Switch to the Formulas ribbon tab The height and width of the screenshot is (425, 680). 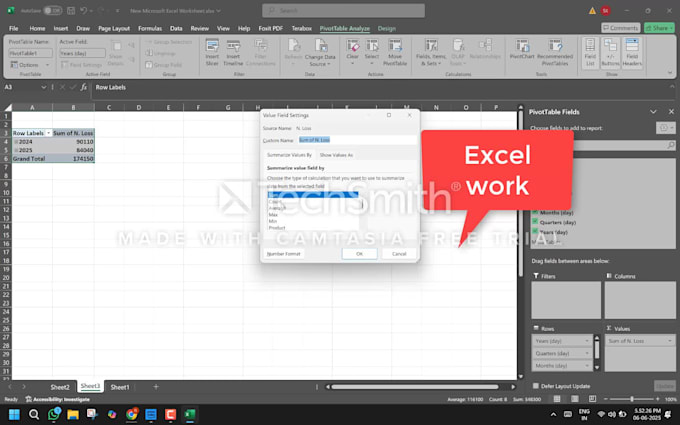click(x=150, y=28)
